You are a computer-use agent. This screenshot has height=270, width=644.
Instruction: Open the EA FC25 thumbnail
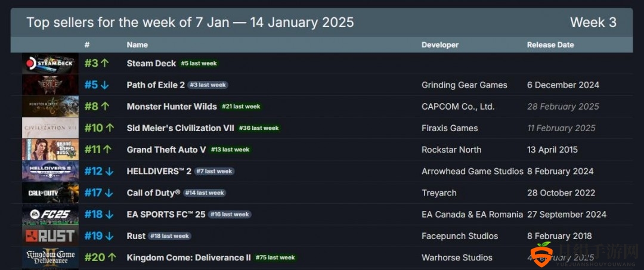50,214
